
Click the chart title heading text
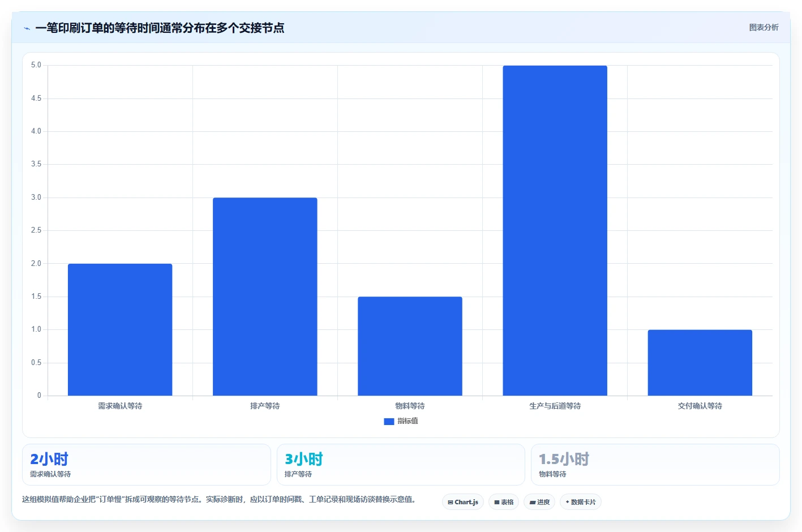(160, 28)
